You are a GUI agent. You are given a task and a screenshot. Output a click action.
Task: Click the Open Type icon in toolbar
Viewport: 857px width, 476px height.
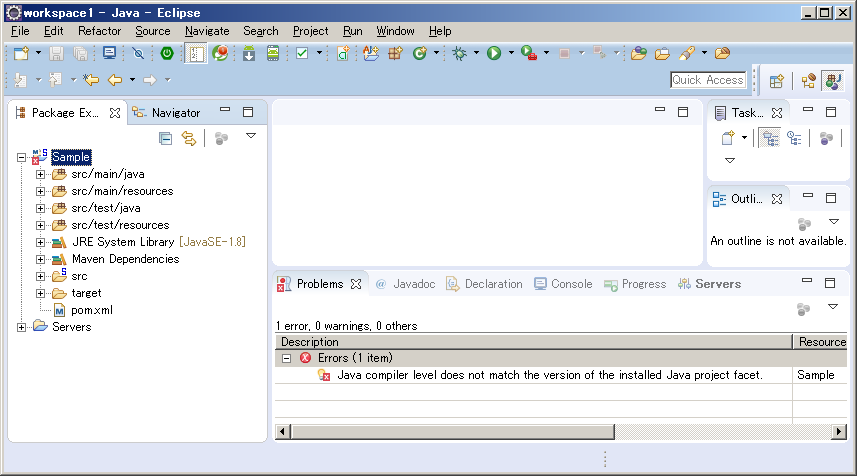click(x=638, y=53)
